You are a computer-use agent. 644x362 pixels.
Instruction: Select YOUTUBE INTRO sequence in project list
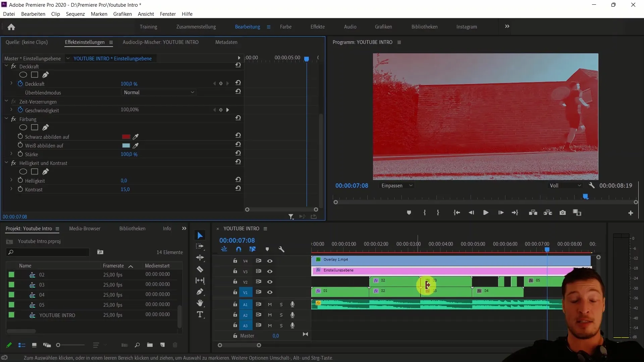pos(57,315)
